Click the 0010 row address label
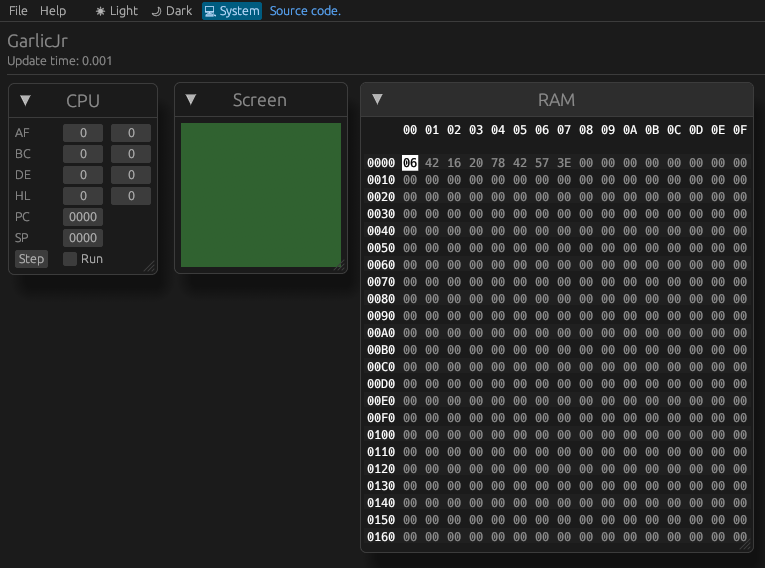Screen dimensions: 765x568 click(x=381, y=180)
